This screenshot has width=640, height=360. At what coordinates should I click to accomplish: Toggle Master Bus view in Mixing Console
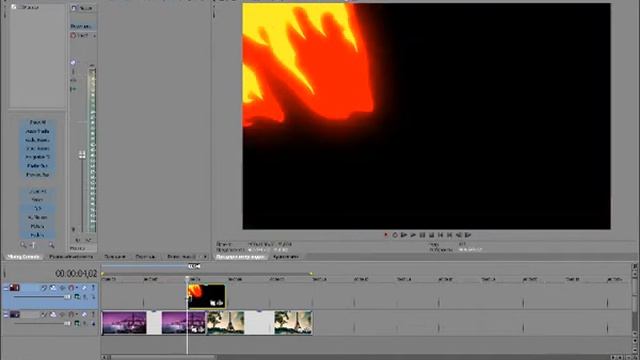pos(38,166)
